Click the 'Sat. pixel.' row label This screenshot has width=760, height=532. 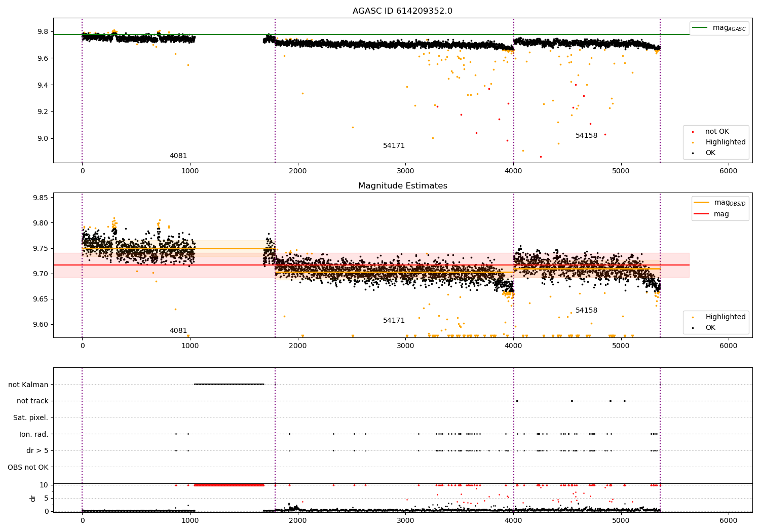(31, 418)
